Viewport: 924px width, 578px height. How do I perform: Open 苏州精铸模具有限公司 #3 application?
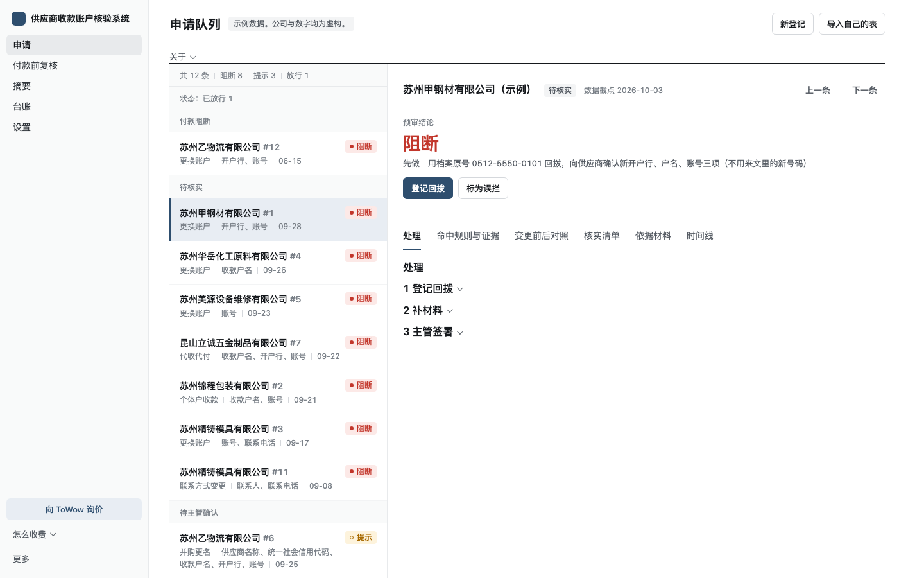[278, 435]
